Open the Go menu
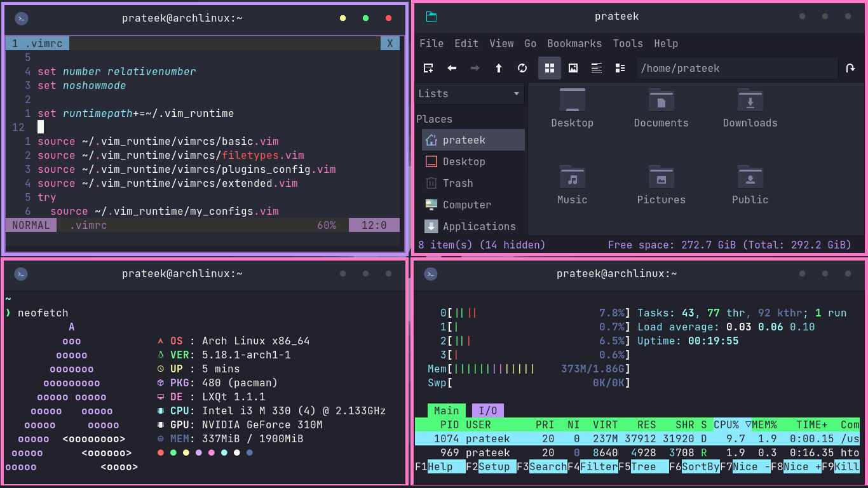 coord(531,43)
